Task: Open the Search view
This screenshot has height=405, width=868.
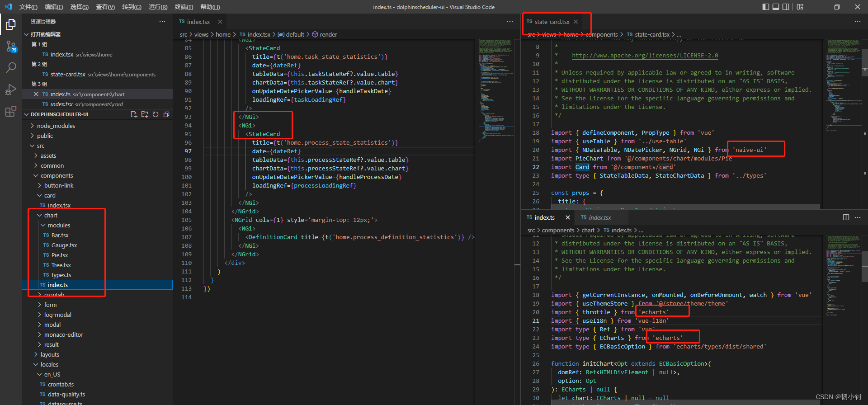Action: (11, 68)
